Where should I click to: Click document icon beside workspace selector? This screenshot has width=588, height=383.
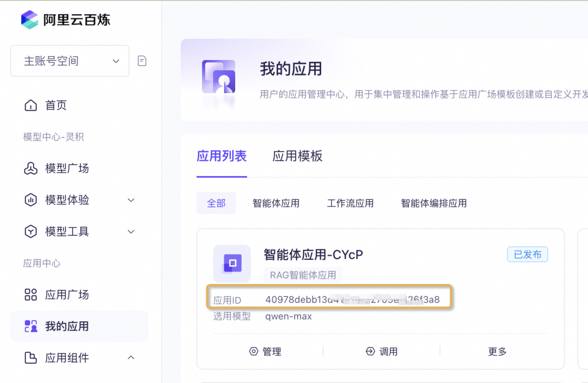142,61
